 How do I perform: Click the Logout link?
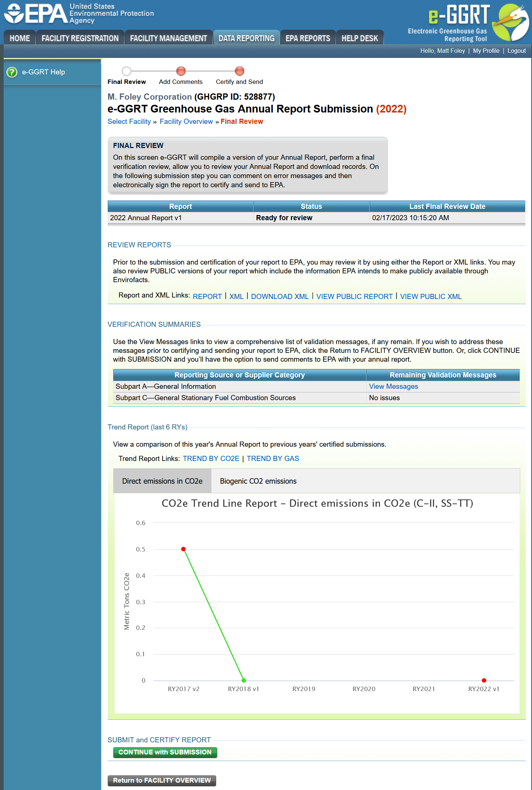[x=516, y=51]
